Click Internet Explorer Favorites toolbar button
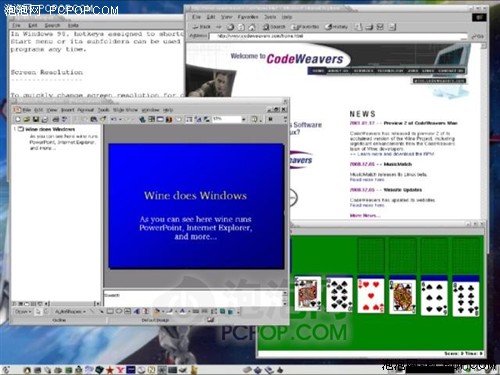 pos(305,27)
